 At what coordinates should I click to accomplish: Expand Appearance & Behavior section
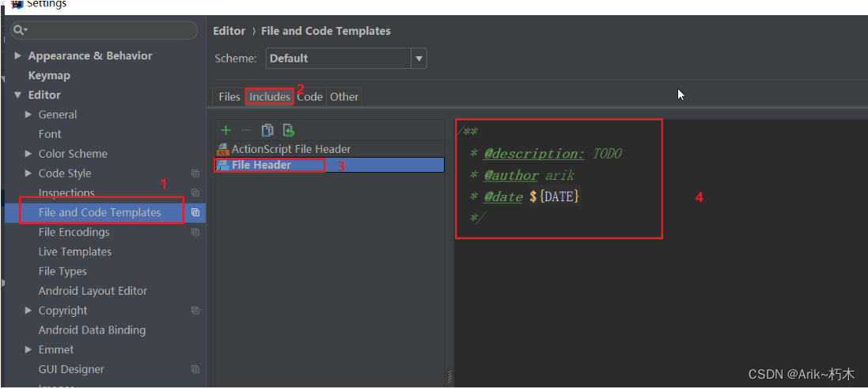17,56
